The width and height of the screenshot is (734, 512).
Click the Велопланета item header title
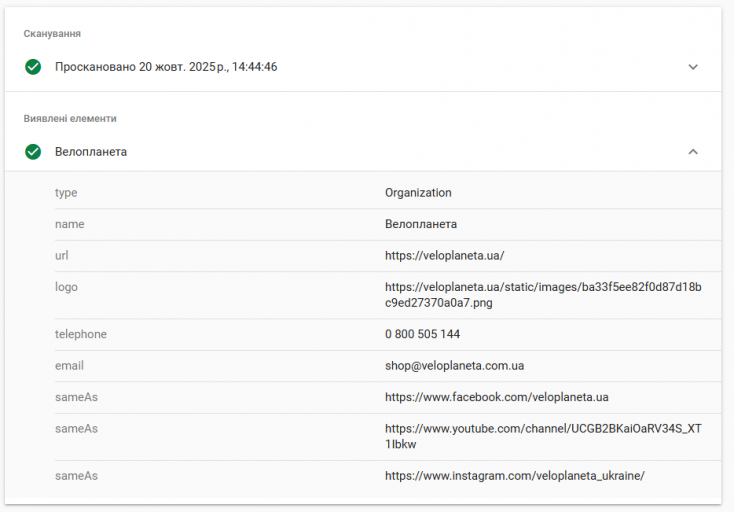pos(91,152)
